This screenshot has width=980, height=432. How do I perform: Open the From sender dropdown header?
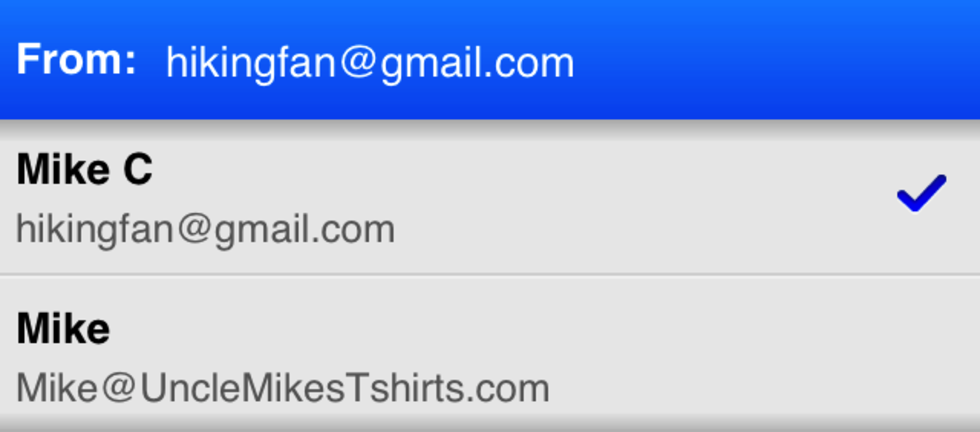pos(490,59)
